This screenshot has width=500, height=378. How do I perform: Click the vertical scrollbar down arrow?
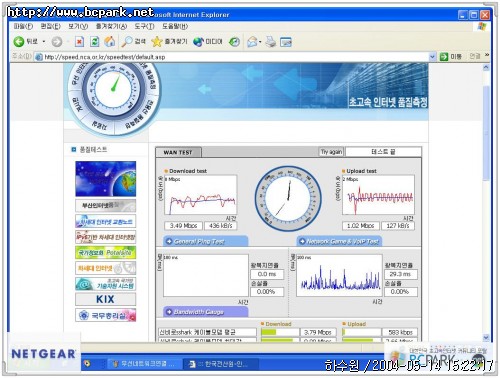coord(486,337)
